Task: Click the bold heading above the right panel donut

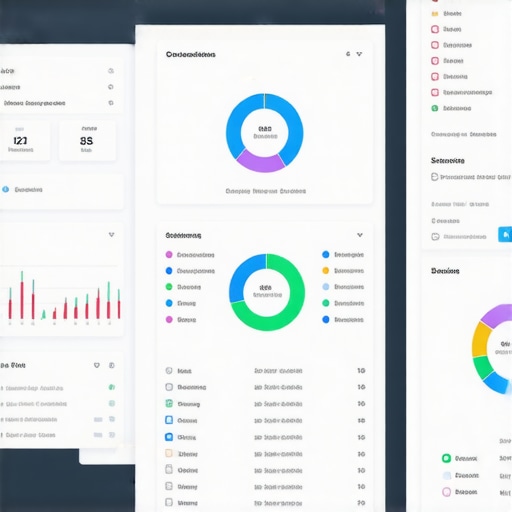Action: (x=445, y=271)
